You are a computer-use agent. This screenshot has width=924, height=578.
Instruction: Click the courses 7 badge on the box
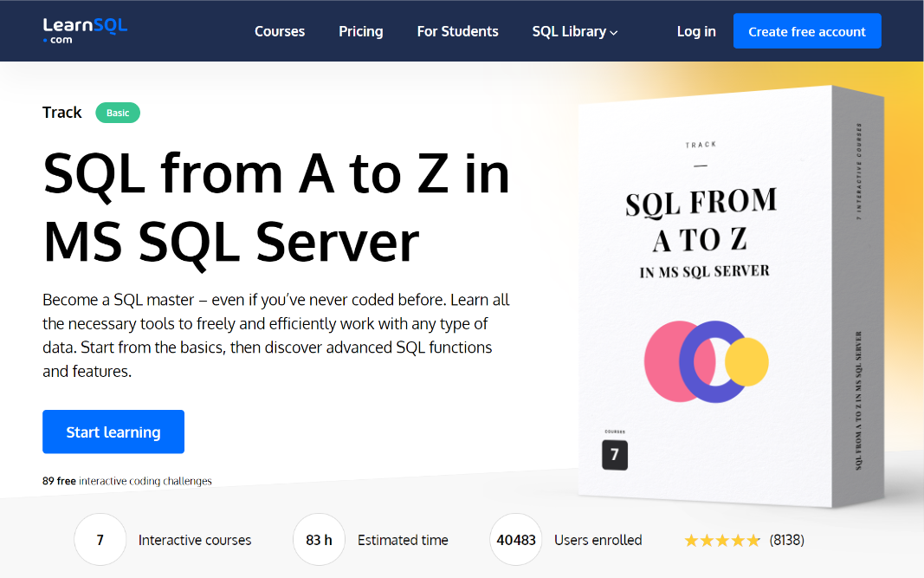point(615,455)
